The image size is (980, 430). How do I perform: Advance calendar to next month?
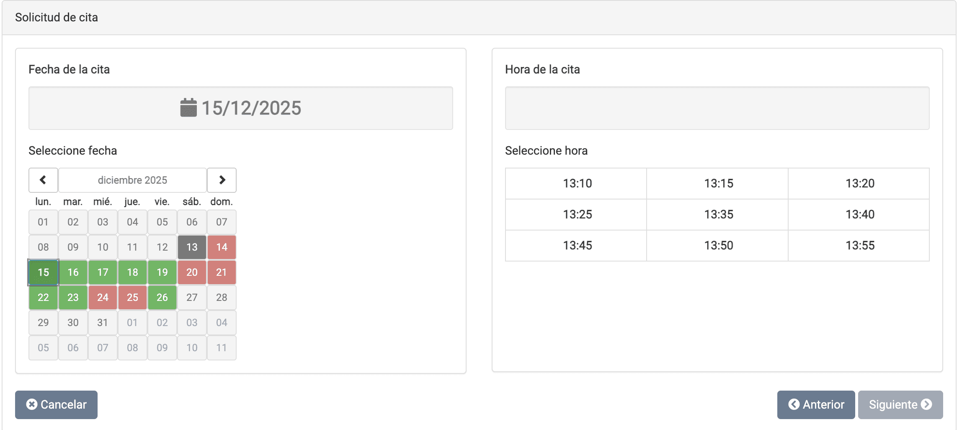[x=222, y=180]
